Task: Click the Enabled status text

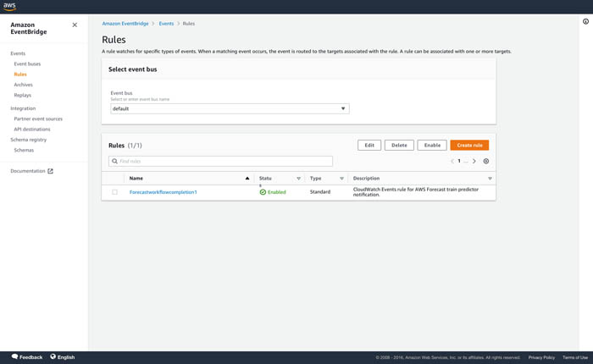Action: (x=276, y=192)
